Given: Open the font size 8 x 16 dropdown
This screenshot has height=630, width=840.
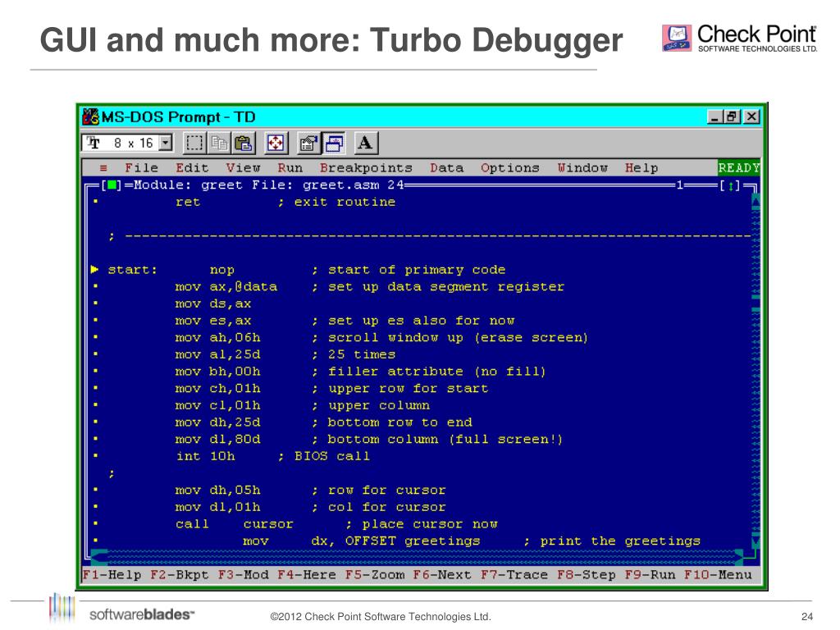Looking at the screenshot, I should [x=166, y=143].
